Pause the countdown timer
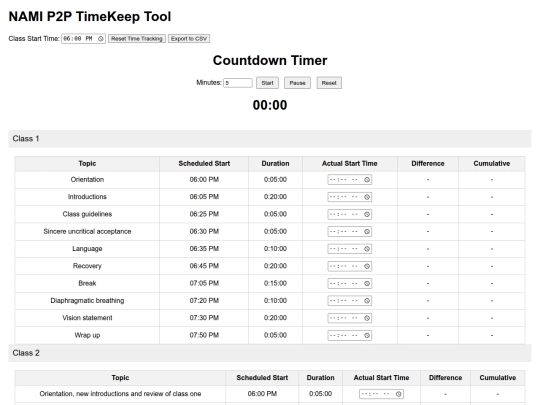The image size is (540, 405). pyautogui.click(x=297, y=83)
